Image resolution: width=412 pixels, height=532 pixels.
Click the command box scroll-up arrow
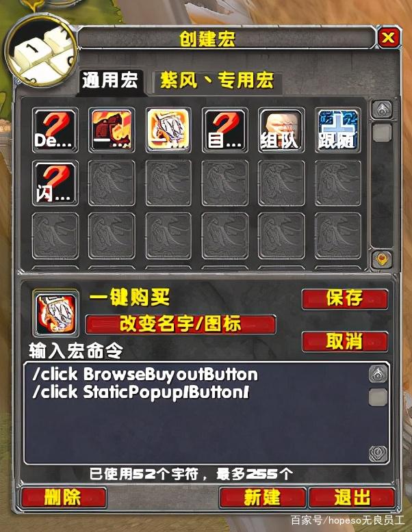tap(378, 374)
